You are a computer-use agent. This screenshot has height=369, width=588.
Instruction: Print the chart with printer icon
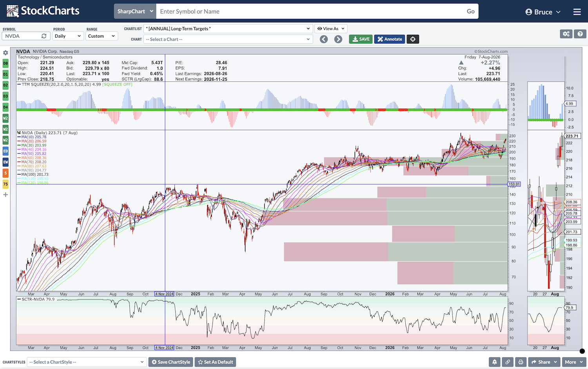click(x=521, y=362)
